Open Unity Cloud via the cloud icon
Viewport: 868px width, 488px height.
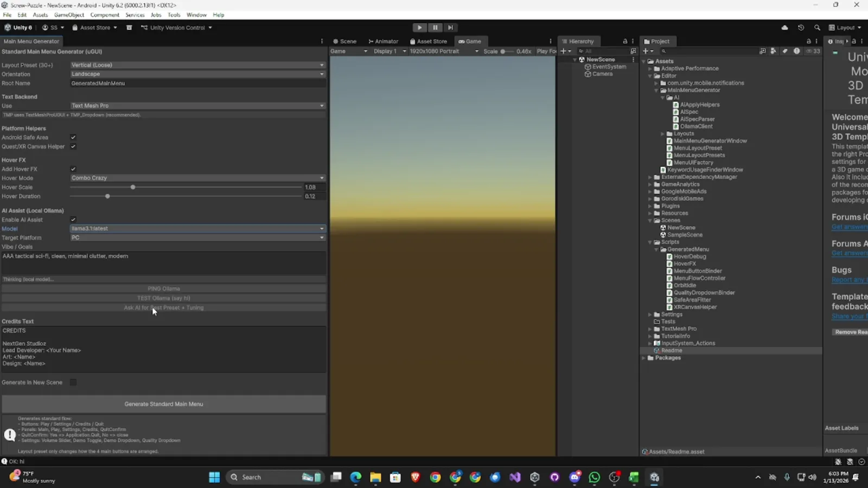(784, 28)
